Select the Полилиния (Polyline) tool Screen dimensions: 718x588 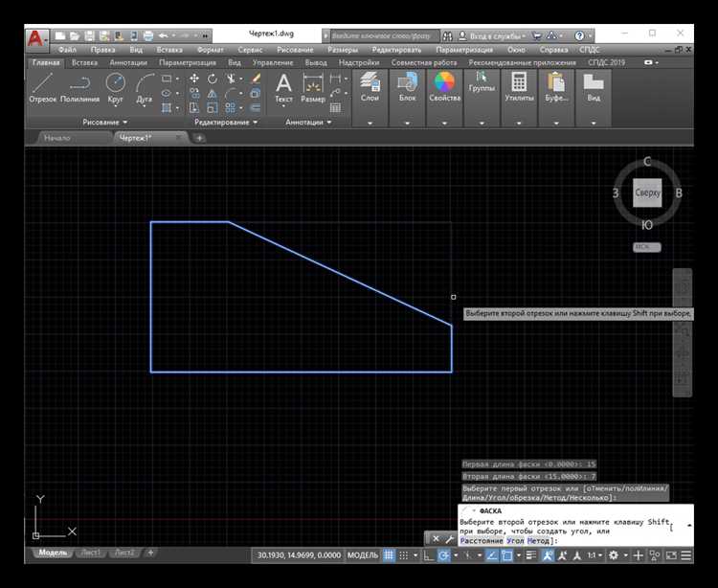click(80, 86)
